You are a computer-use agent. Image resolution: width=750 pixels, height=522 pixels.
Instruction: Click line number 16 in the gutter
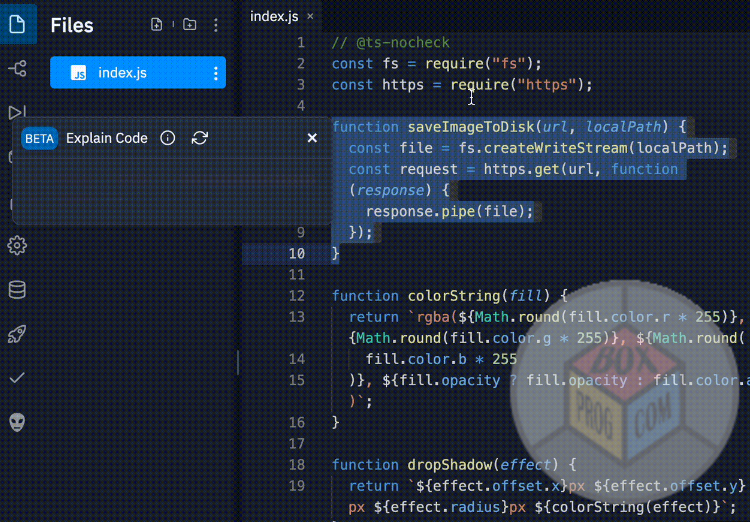[296, 422]
